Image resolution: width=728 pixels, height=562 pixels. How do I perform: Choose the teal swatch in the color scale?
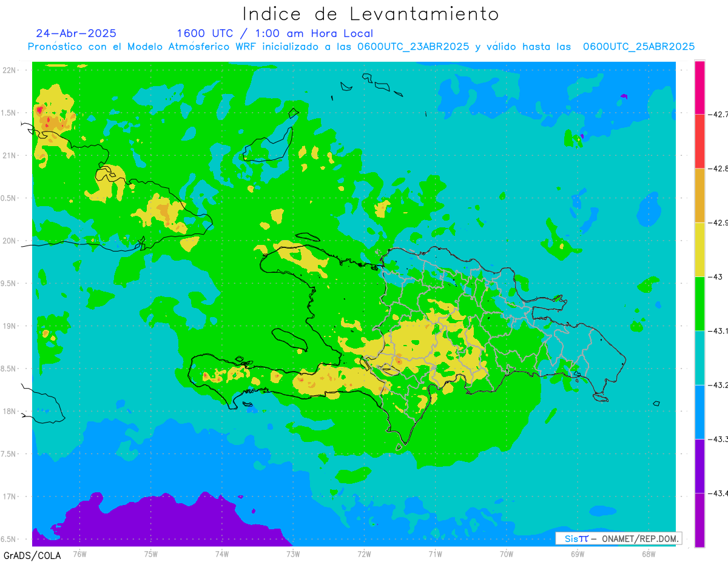pos(699,358)
